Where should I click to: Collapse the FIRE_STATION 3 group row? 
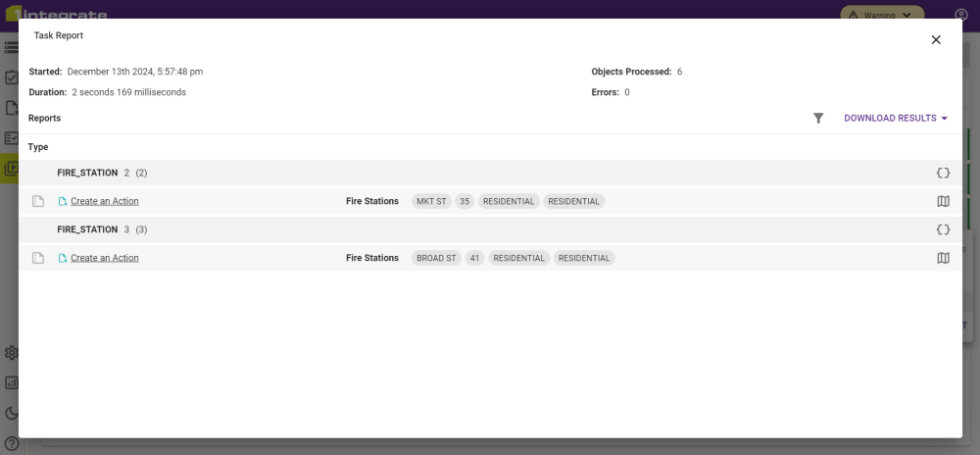click(87, 229)
